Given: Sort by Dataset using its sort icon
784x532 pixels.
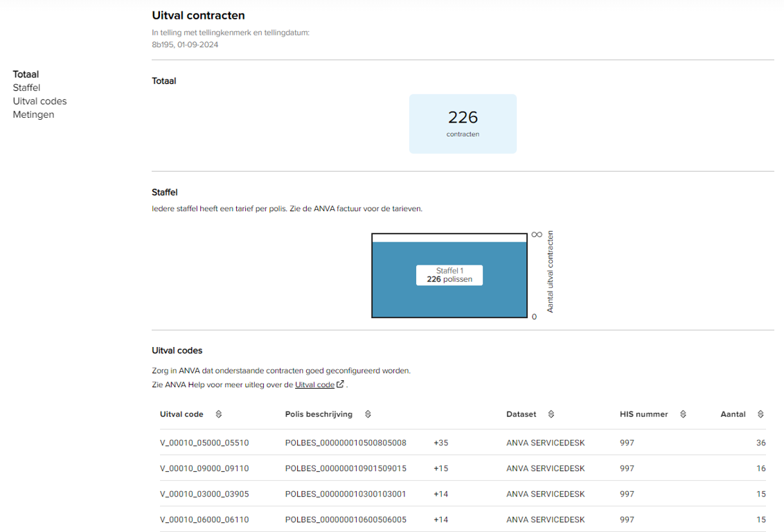Looking at the screenshot, I should 551,414.
